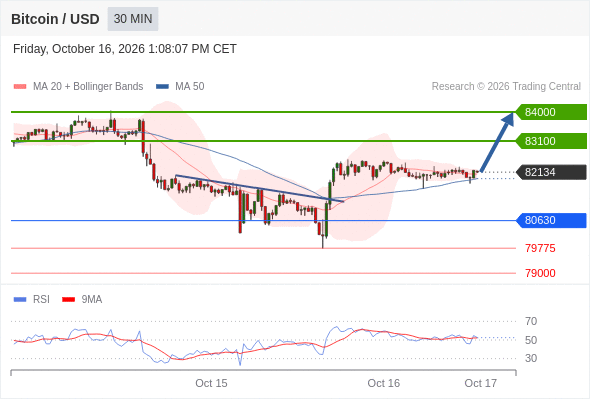
Task: Click the Oct 15 date axis label
Action: [x=211, y=383]
